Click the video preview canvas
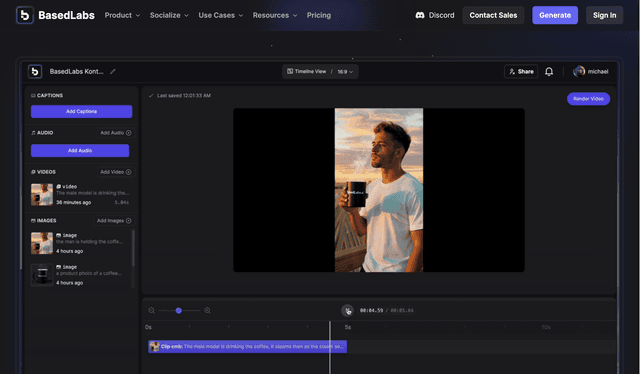 pos(379,190)
